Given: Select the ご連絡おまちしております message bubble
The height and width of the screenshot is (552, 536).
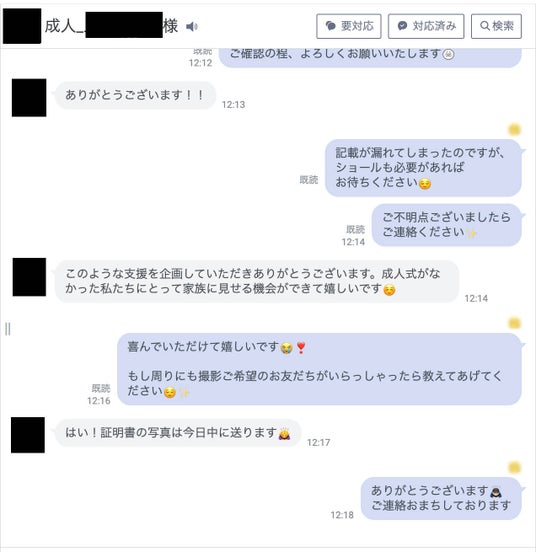Looking at the screenshot, I should [x=441, y=498].
